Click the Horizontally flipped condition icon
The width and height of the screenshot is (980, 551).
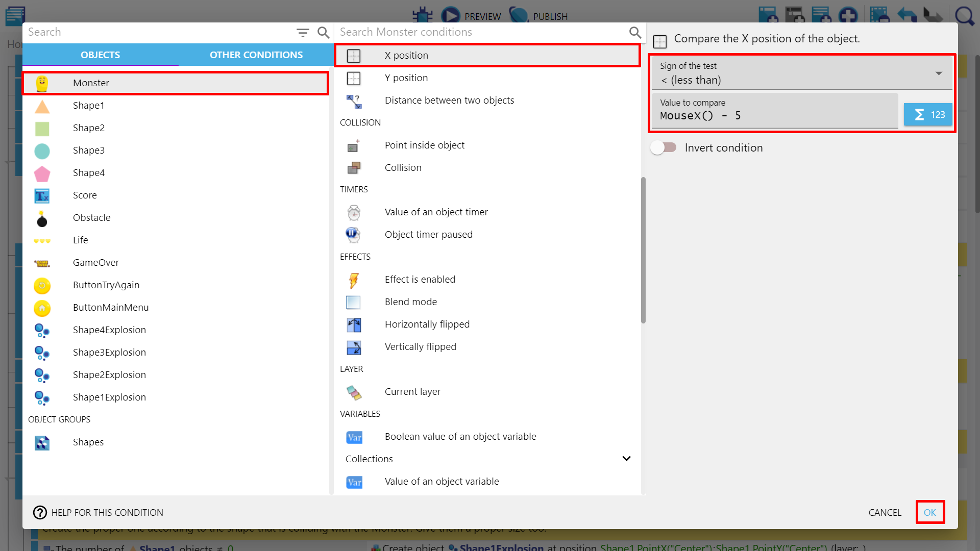pyautogui.click(x=354, y=324)
